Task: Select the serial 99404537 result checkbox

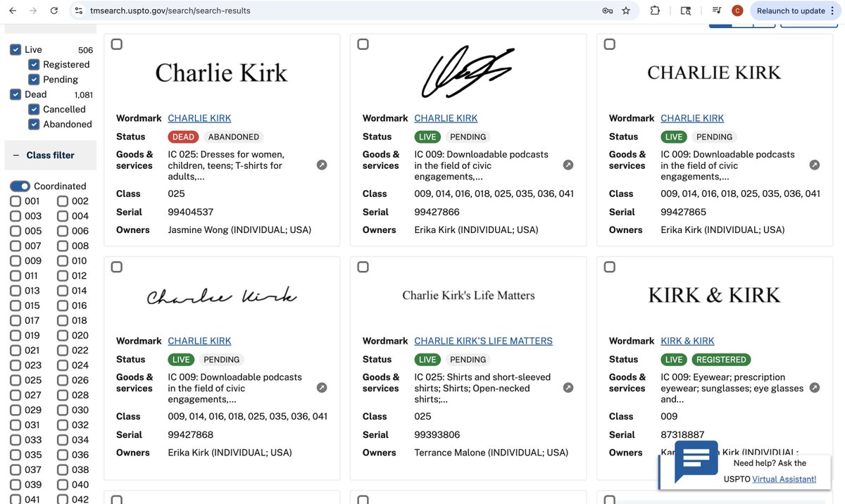Action: point(117,44)
